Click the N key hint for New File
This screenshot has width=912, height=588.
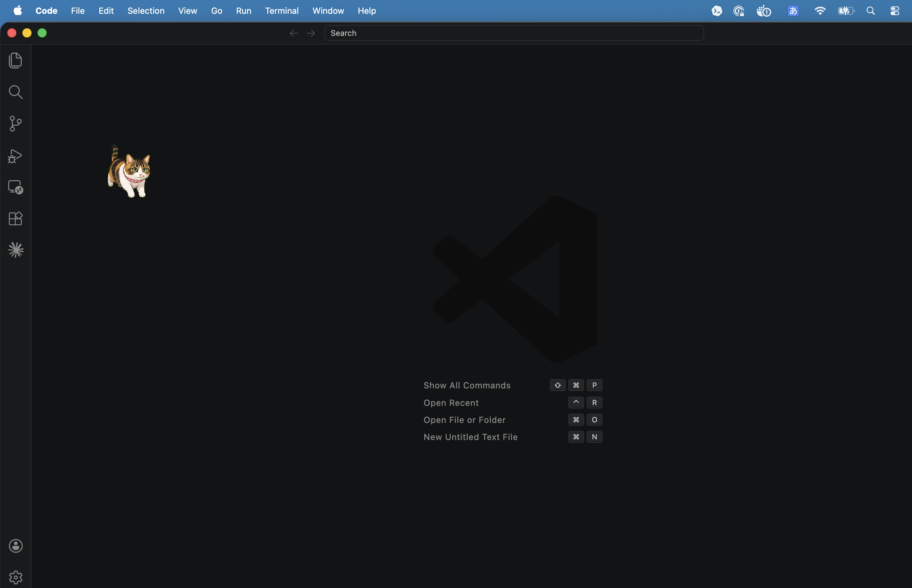[x=594, y=437]
